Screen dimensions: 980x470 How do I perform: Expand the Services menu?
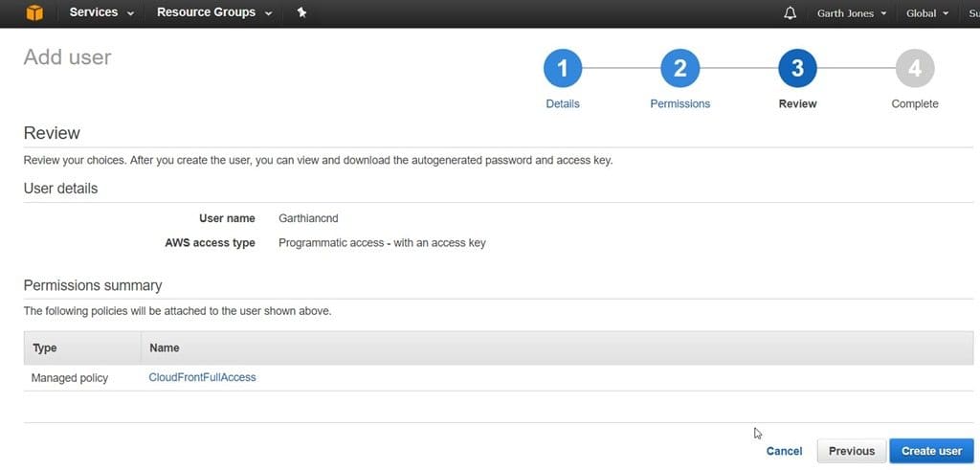(x=101, y=12)
